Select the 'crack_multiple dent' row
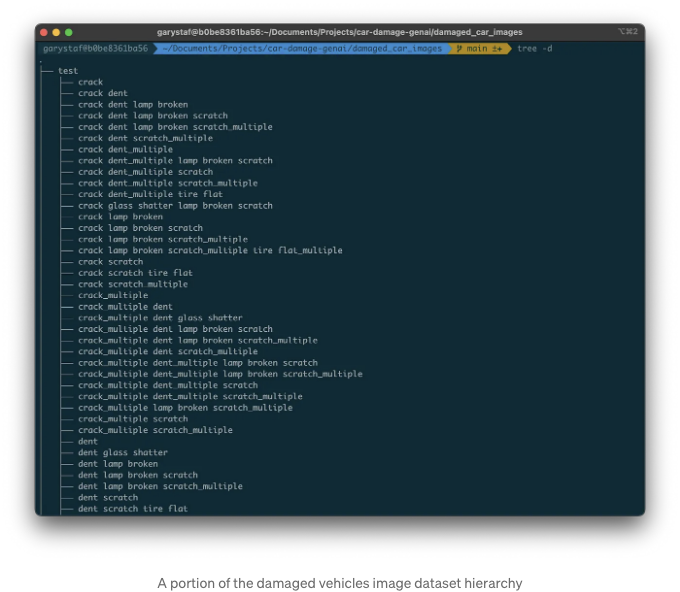The height and width of the screenshot is (592, 680). pos(125,307)
